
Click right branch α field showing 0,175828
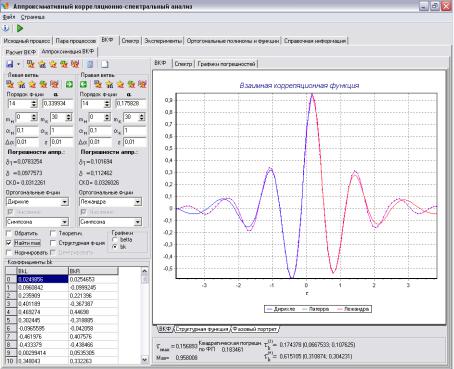tap(131, 104)
